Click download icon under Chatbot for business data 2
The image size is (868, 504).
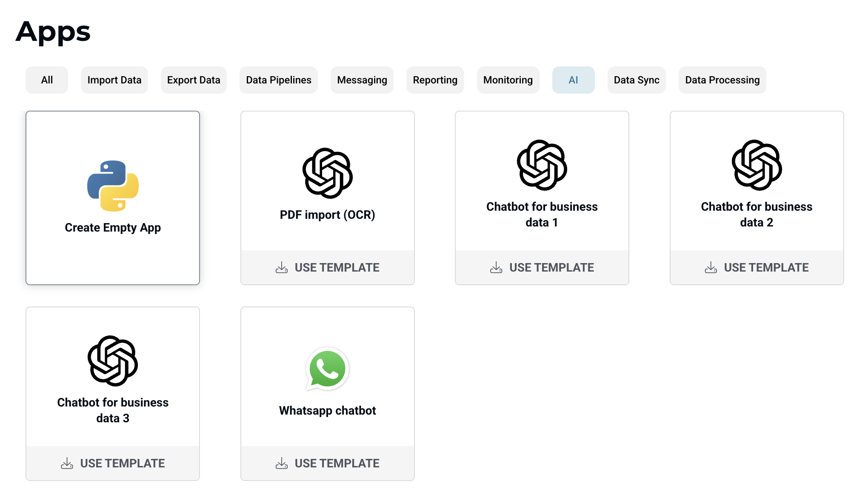click(x=711, y=267)
